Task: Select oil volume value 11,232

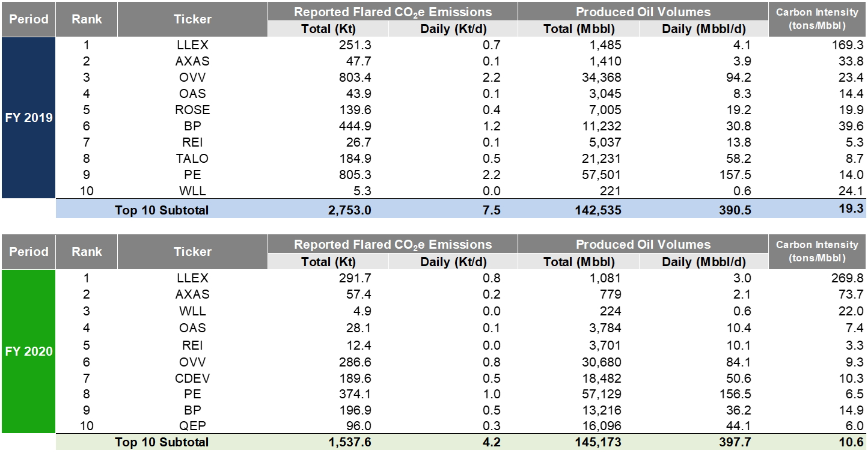Action: [x=602, y=126]
